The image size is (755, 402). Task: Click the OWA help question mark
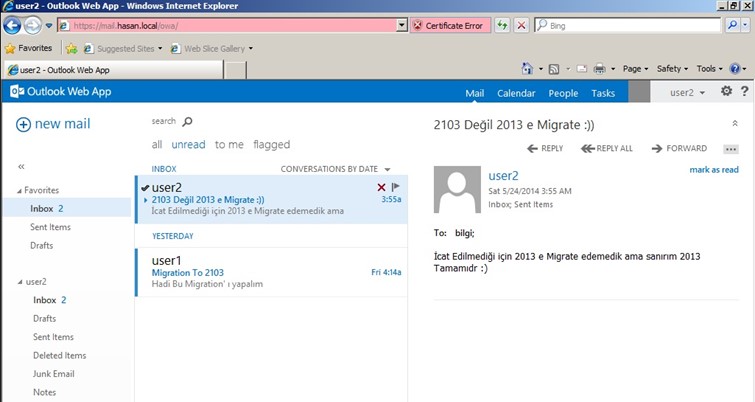(x=744, y=91)
